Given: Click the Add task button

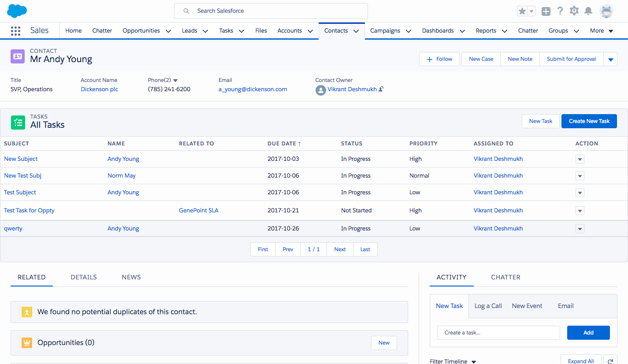Looking at the screenshot, I should coord(588,333).
